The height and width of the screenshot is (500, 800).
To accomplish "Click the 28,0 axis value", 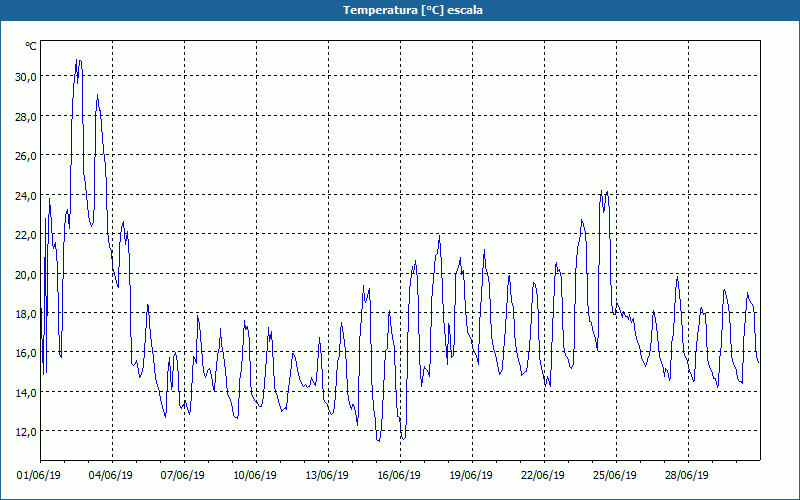I will [26, 117].
